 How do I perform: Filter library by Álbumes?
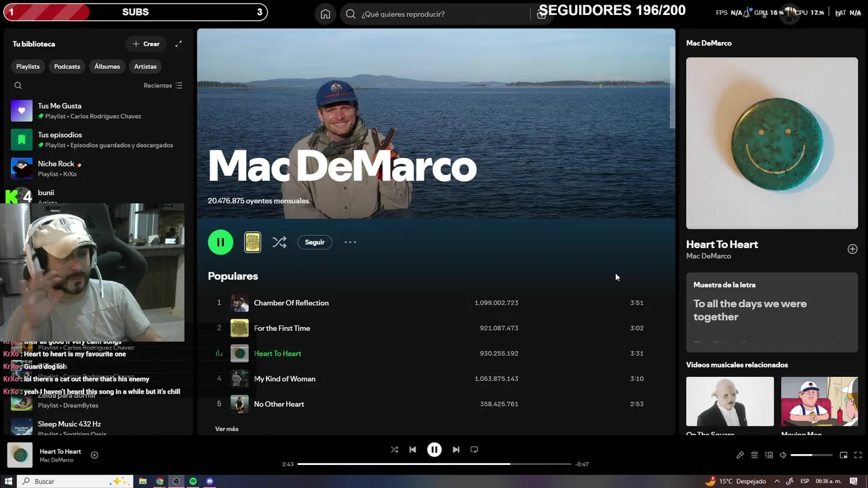(107, 66)
